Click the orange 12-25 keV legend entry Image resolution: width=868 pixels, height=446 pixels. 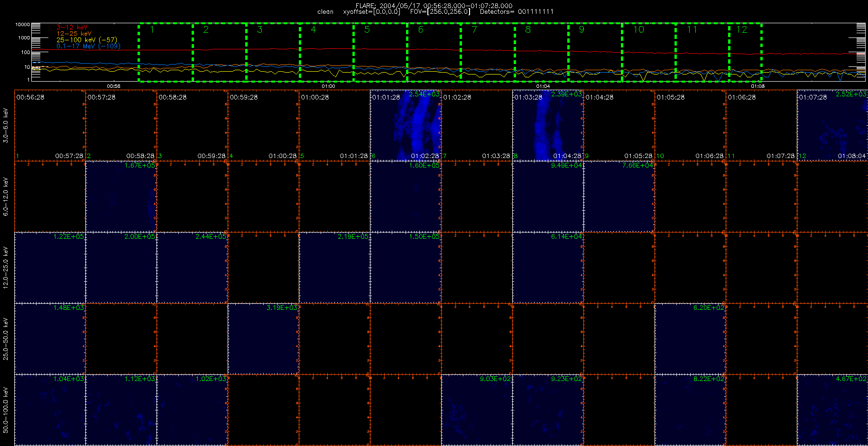74,34
